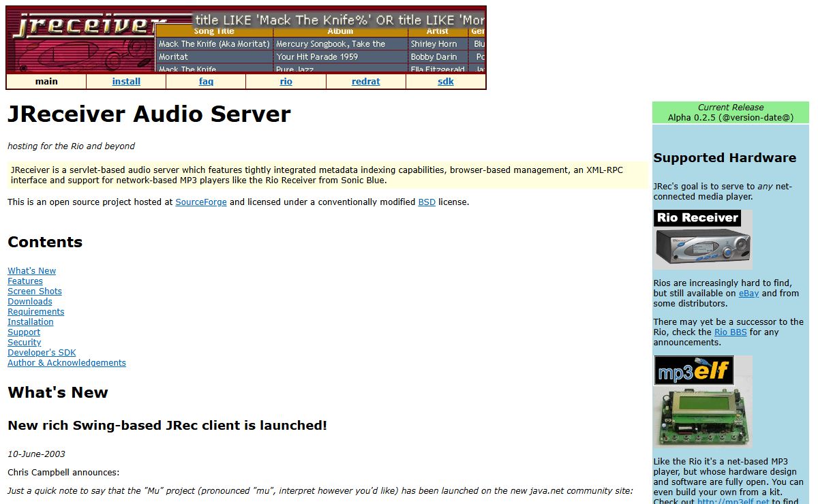Click 'Chris Campbell announces:' text
The image size is (818, 504).
[x=63, y=473]
